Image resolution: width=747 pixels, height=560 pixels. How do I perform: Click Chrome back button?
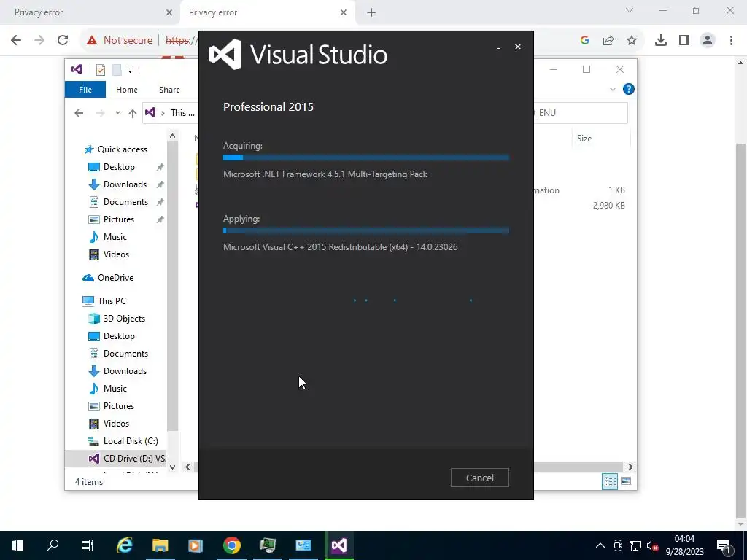point(16,40)
